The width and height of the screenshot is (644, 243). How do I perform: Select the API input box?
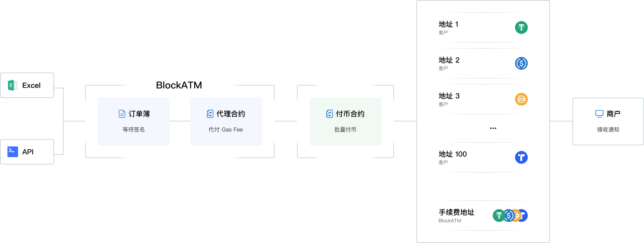click(x=27, y=152)
